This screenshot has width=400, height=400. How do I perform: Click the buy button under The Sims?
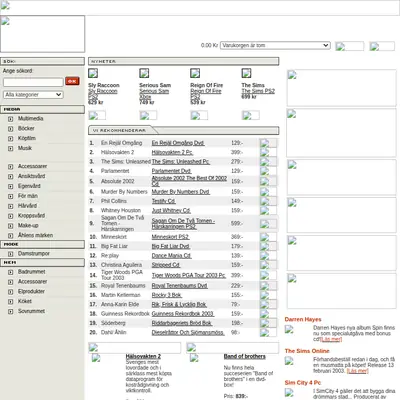(x=250, y=115)
